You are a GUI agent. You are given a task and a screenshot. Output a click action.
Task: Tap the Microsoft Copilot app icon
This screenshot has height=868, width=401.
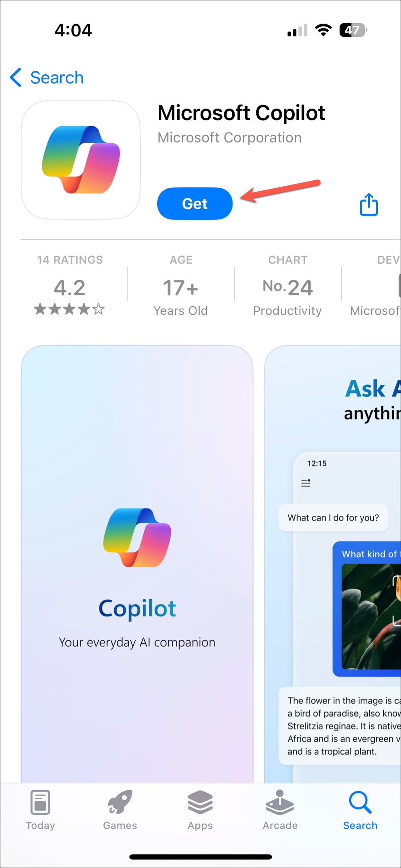(80, 159)
